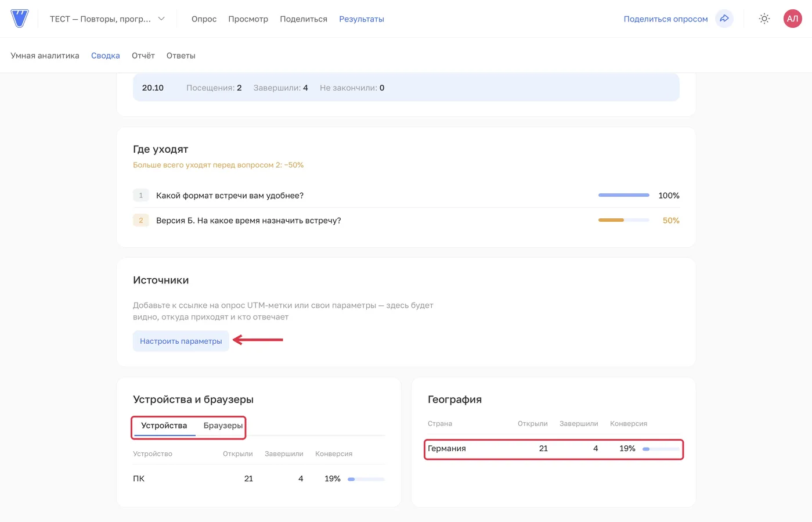Click the 'Не закончили: 0' stat

click(352, 88)
